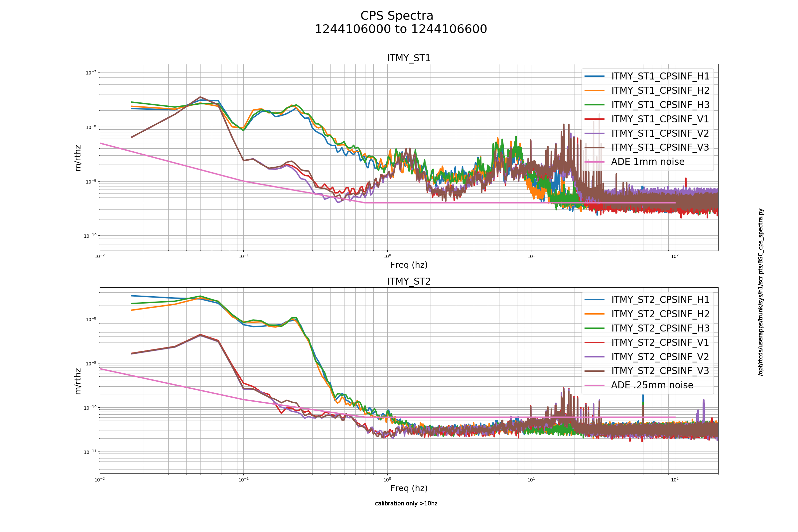Click the ITMY_ST2_CPSINF_V1 legend entry
The height and width of the screenshot is (532, 798).
(x=647, y=342)
